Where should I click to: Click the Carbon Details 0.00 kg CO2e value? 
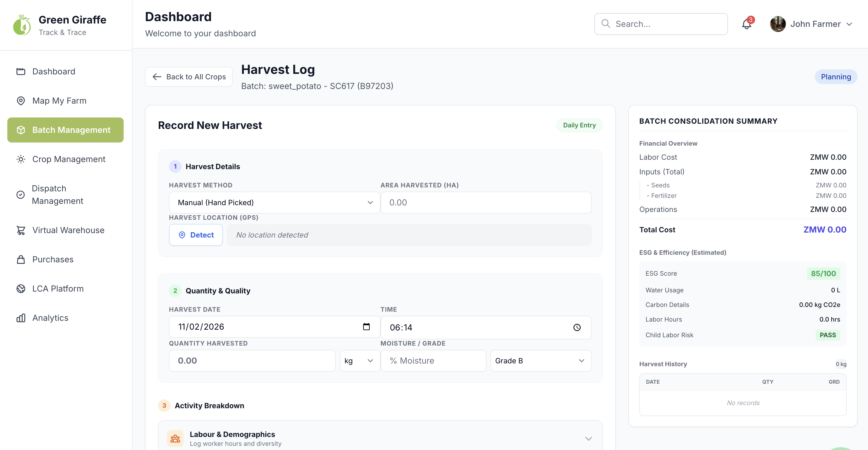(819, 305)
